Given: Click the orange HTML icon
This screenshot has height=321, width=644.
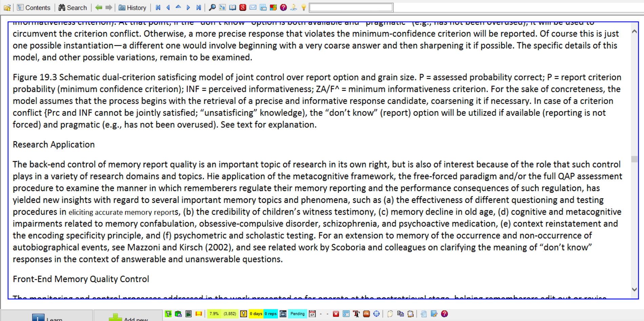Looking at the screenshot, I should [366, 314].
